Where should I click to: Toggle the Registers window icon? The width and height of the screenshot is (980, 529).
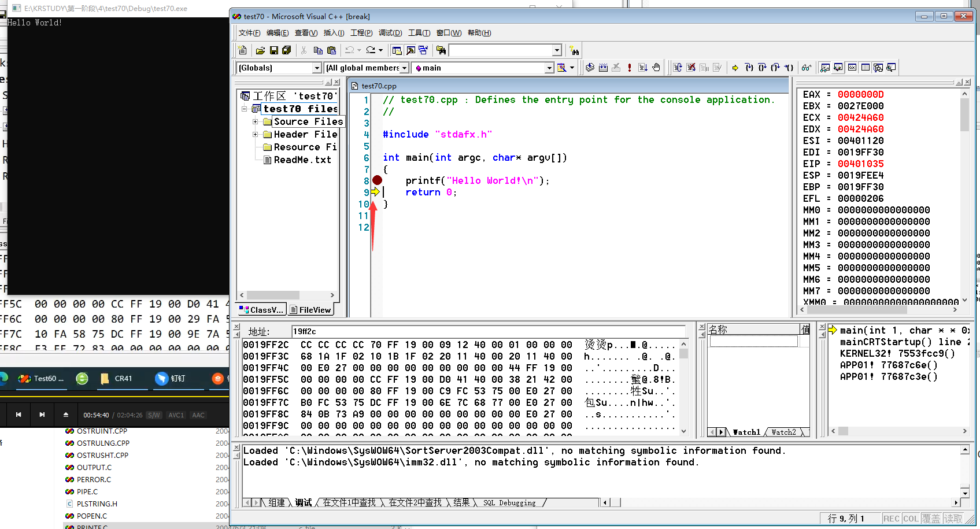tap(852, 68)
